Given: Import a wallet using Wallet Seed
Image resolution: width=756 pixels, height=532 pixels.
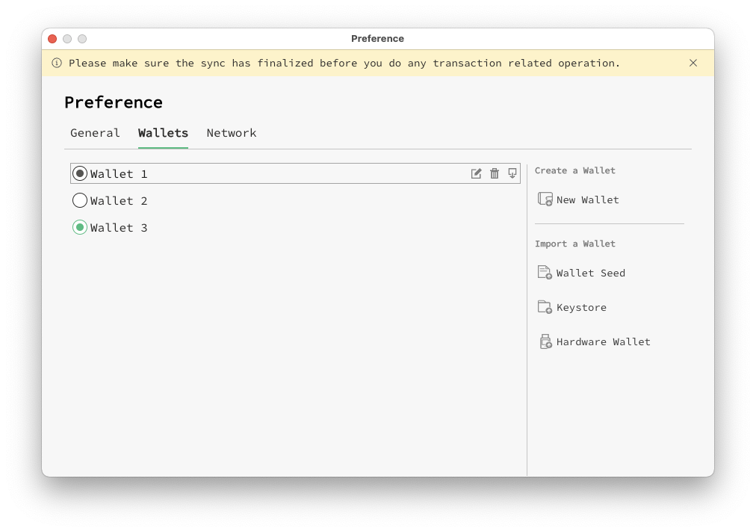Looking at the screenshot, I should [590, 273].
